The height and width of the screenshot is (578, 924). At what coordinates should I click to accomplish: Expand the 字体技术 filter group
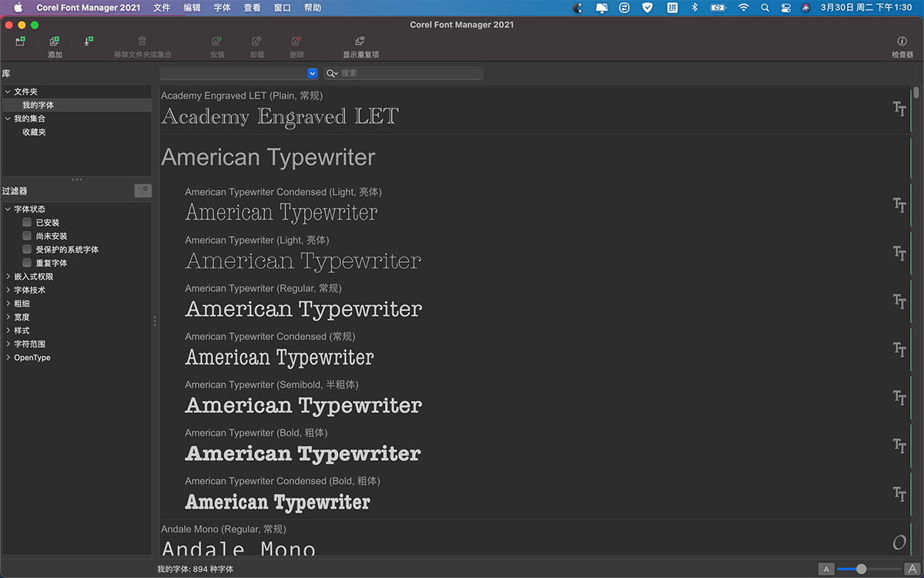(8, 290)
